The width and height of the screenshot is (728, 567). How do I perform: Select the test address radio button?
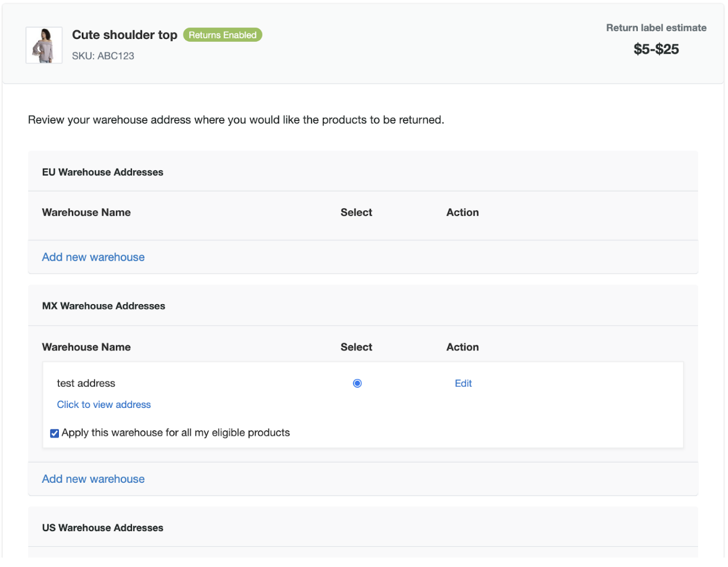[x=357, y=384]
